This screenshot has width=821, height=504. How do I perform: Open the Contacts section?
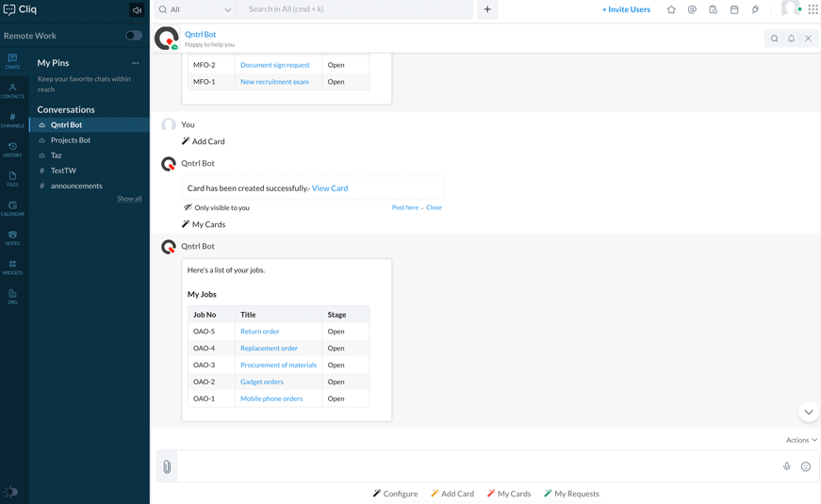[x=12, y=90]
